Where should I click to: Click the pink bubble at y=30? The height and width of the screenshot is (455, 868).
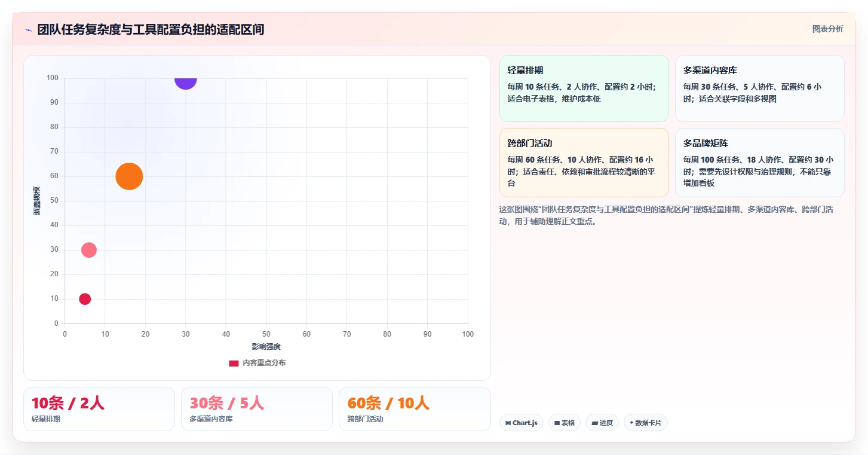(x=89, y=250)
